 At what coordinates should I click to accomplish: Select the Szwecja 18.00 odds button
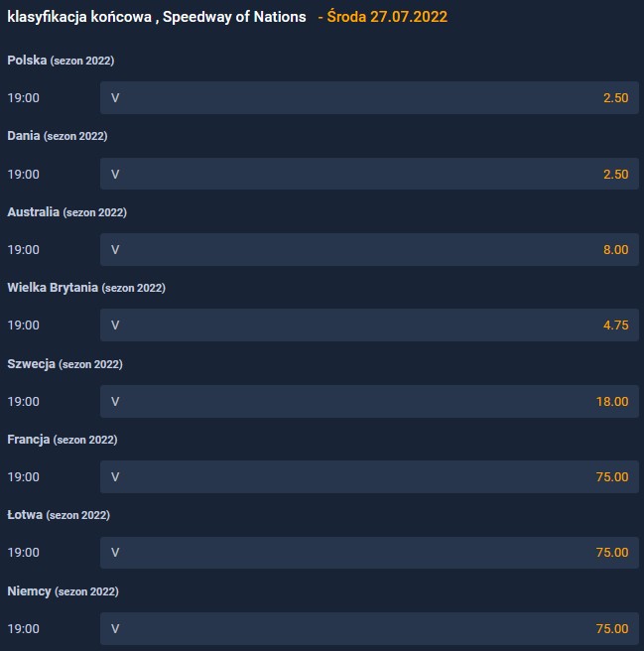369,401
